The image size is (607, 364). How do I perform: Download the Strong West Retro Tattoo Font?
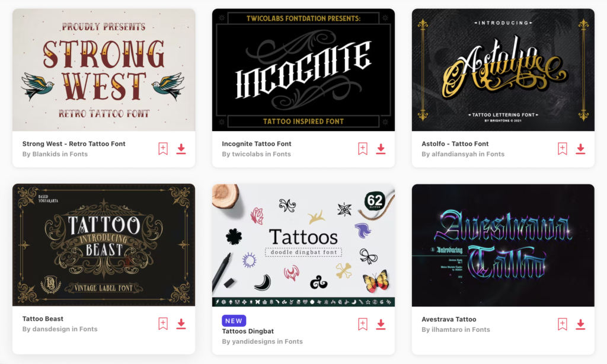point(181,149)
